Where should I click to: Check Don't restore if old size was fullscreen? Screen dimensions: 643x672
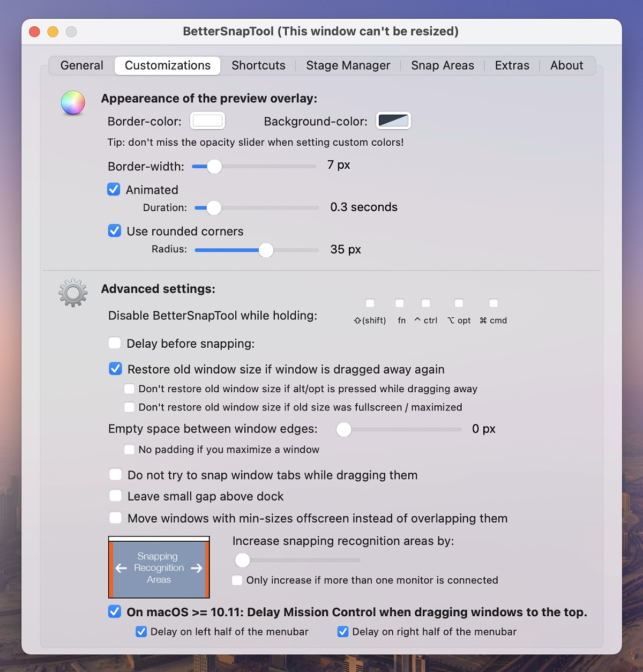[129, 407]
